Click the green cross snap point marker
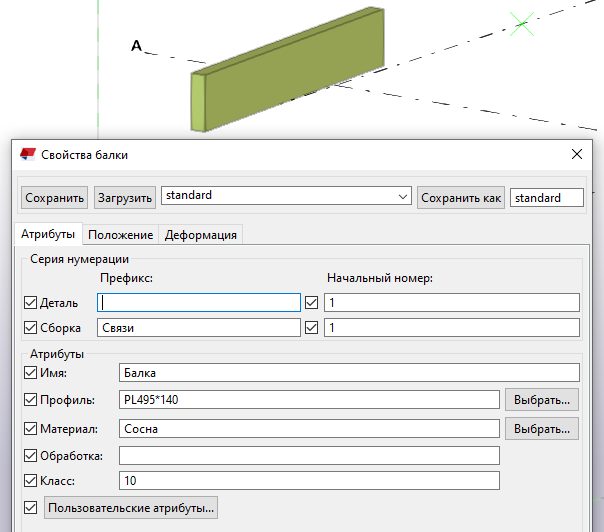604x532 pixels. (x=522, y=24)
